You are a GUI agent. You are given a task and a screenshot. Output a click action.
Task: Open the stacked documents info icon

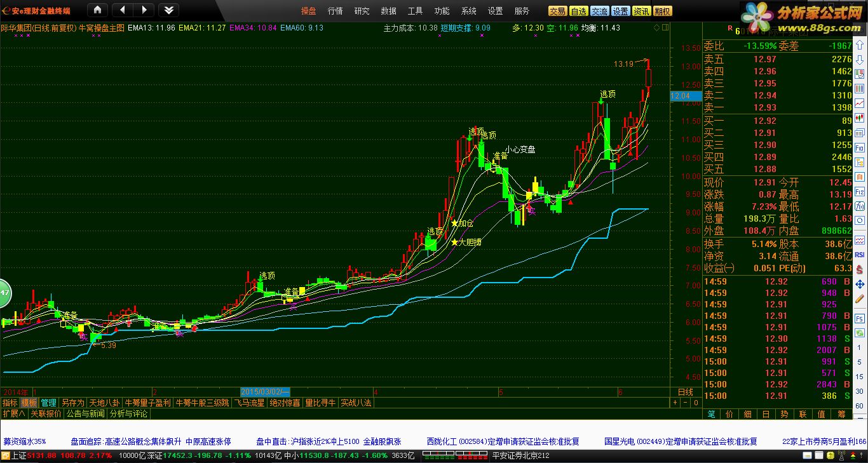860,132
